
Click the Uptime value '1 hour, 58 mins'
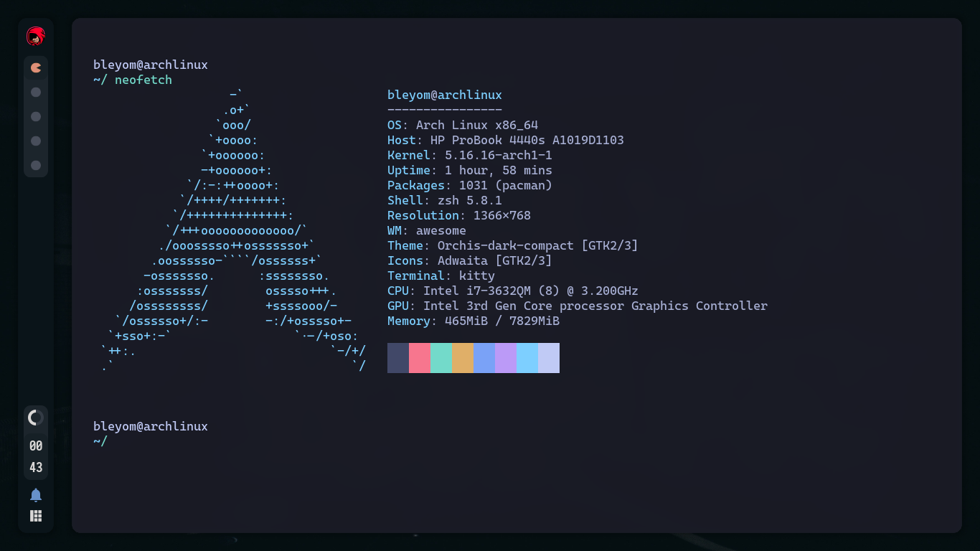(x=499, y=170)
